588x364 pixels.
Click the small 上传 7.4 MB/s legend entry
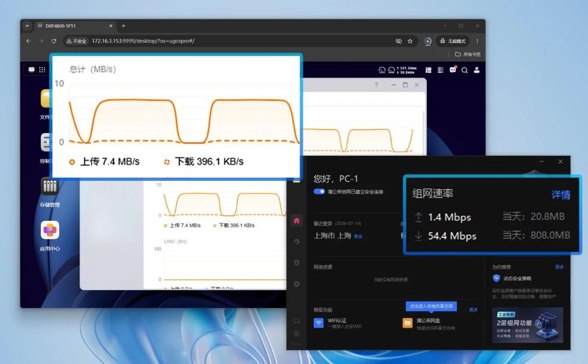click(x=182, y=225)
